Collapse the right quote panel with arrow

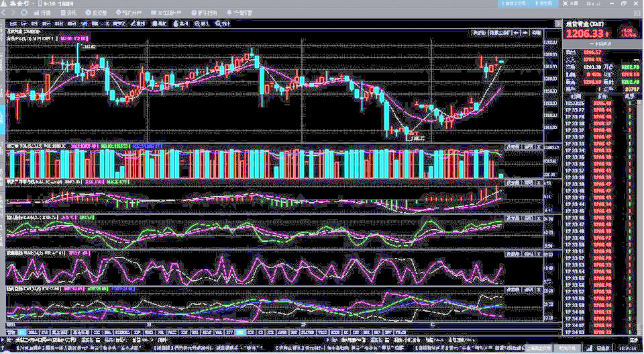(557, 24)
